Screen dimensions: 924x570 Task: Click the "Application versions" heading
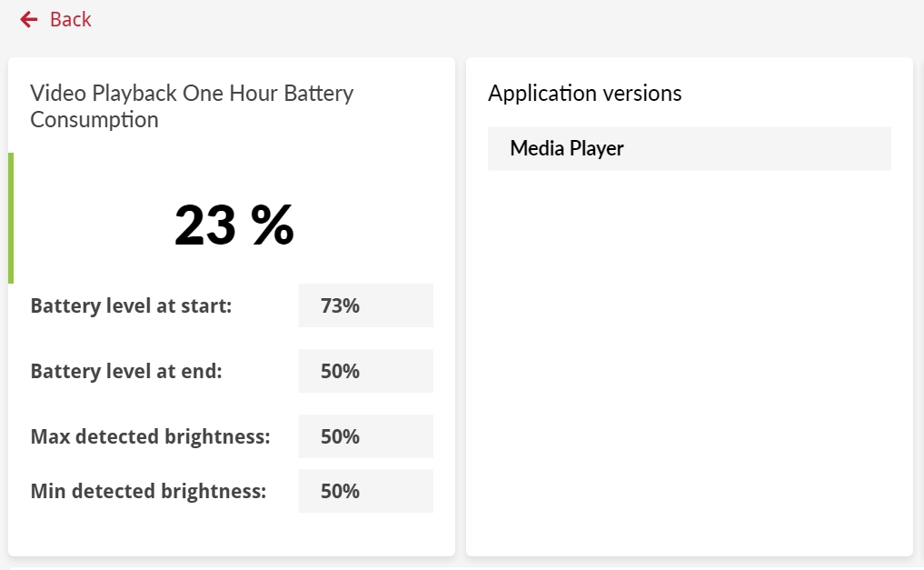pos(584,94)
